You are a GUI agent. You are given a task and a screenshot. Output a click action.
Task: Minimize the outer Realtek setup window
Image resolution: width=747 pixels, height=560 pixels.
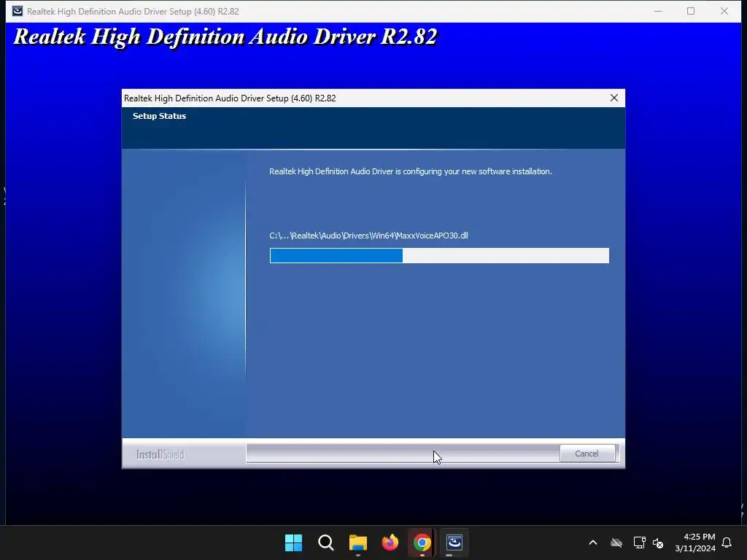(658, 11)
